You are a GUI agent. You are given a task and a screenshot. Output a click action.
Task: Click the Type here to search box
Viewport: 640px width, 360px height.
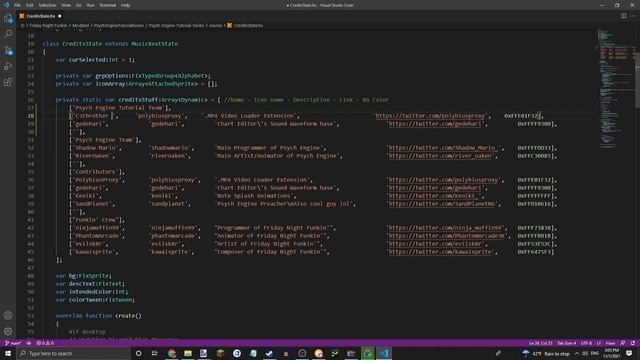[x=73, y=353]
